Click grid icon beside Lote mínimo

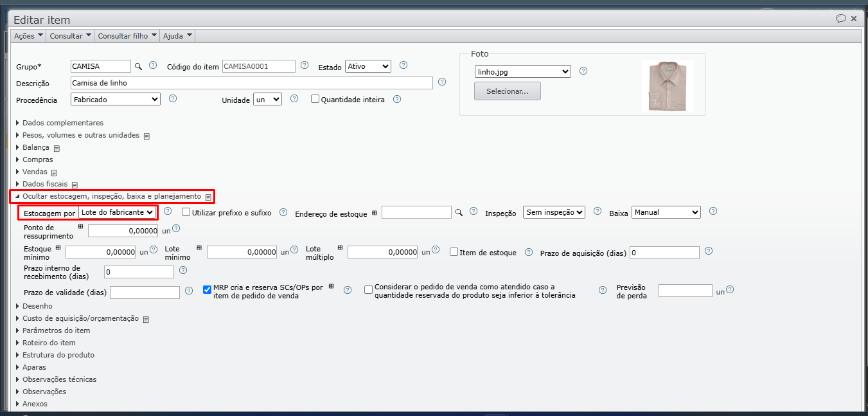(x=199, y=248)
